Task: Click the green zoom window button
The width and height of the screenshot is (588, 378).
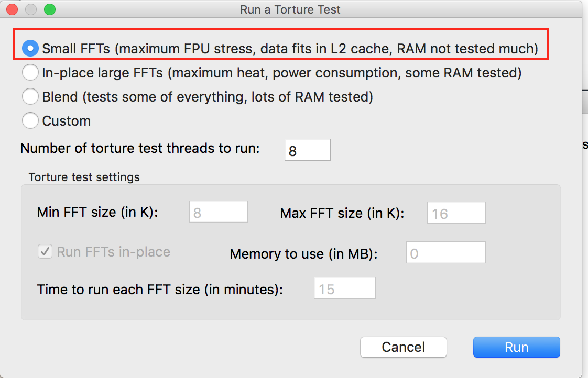Action: pyautogui.click(x=49, y=9)
